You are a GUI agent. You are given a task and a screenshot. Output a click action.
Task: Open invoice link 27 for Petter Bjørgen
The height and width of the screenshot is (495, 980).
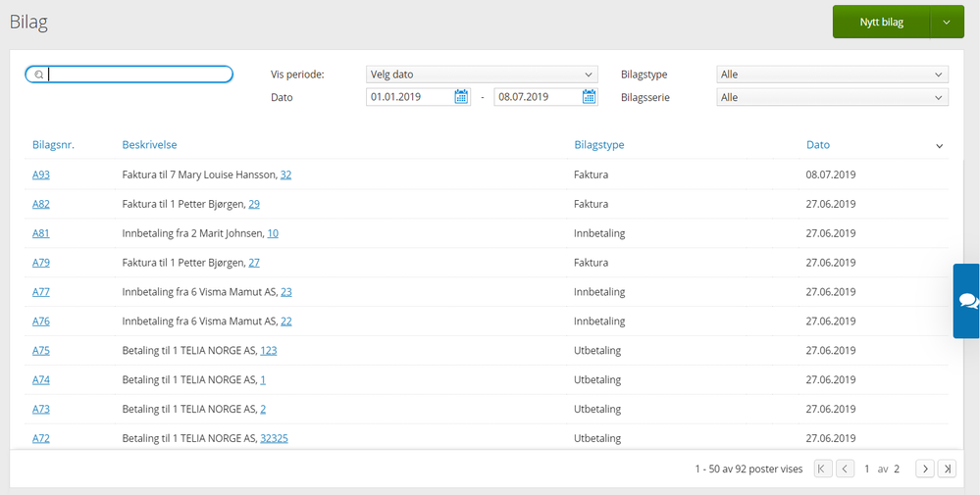pos(254,263)
